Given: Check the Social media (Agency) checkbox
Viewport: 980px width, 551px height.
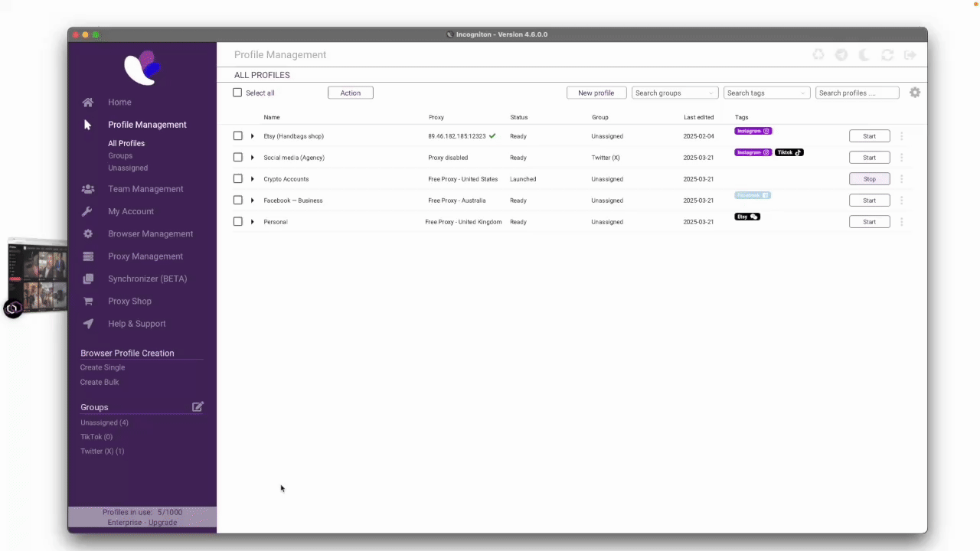Looking at the screenshot, I should [237, 158].
